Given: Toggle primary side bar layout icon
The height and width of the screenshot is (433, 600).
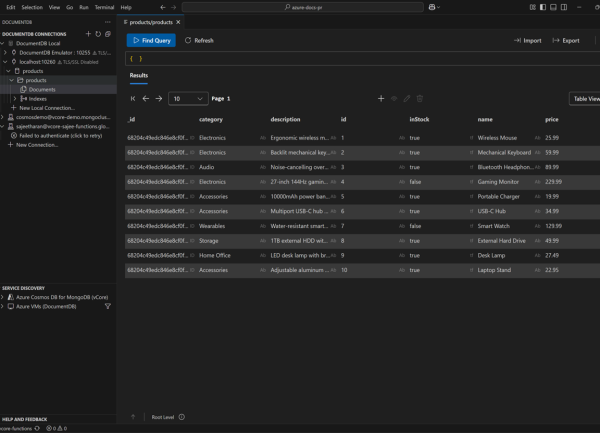Looking at the screenshot, I should click(543, 7).
